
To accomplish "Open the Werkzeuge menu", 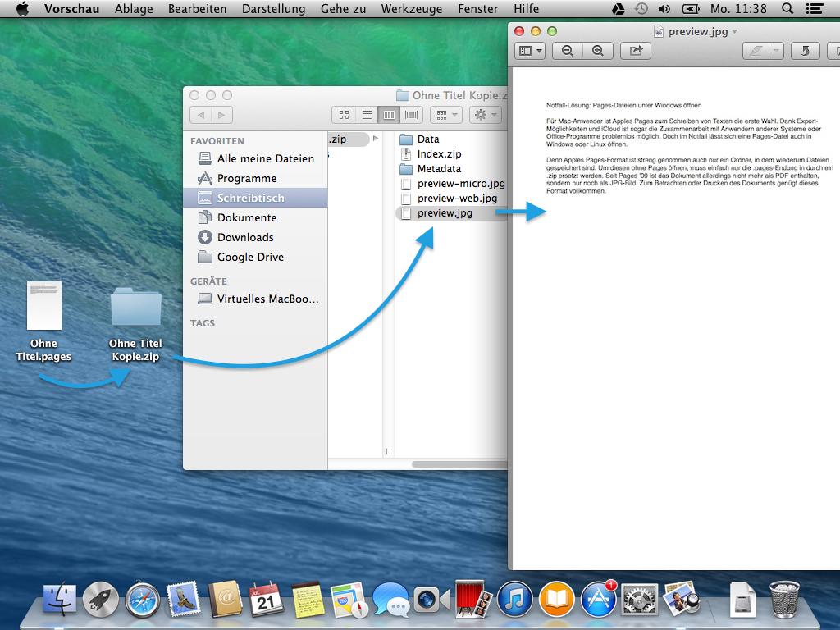I will 412,8.
